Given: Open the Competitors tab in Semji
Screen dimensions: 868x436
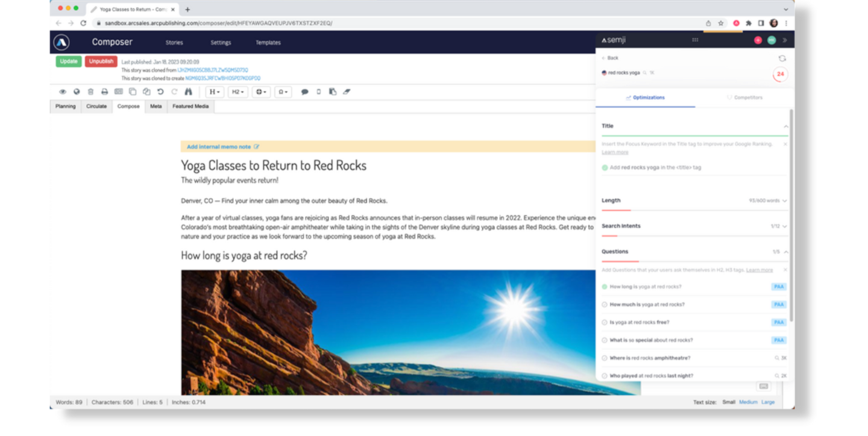Looking at the screenshot, I should pos(744,98).
